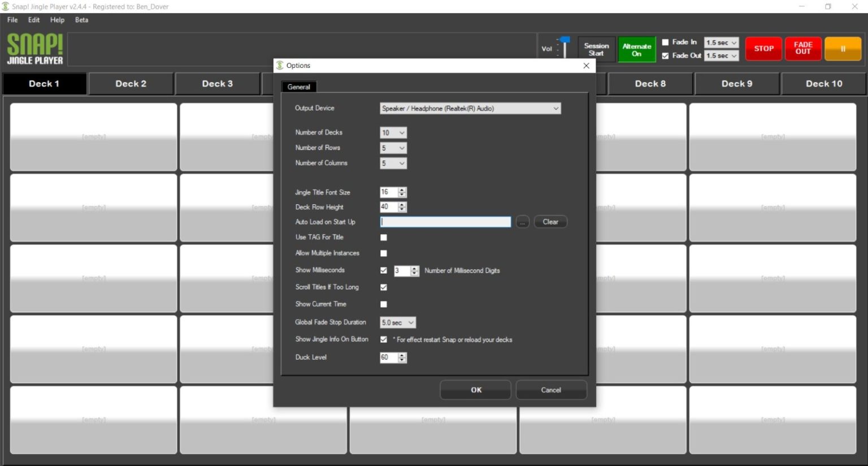The height and width of the screenshot is (466, 868).
Task: Click the Vol volume slider handle
Action: (565, 40)
